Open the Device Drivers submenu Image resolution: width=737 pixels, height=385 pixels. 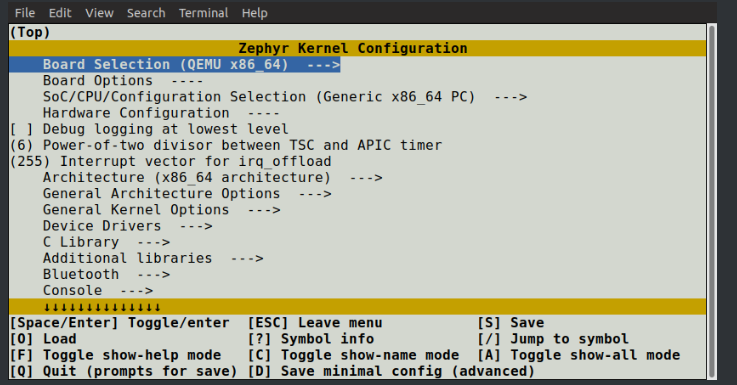pyautogui.click(x=127, y=226)
